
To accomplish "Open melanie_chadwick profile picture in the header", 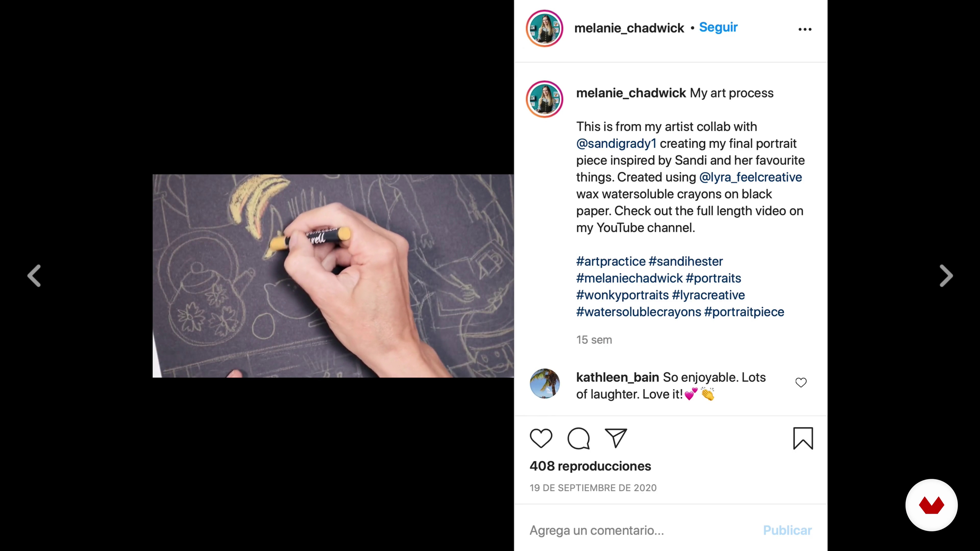I will [544, 29].
